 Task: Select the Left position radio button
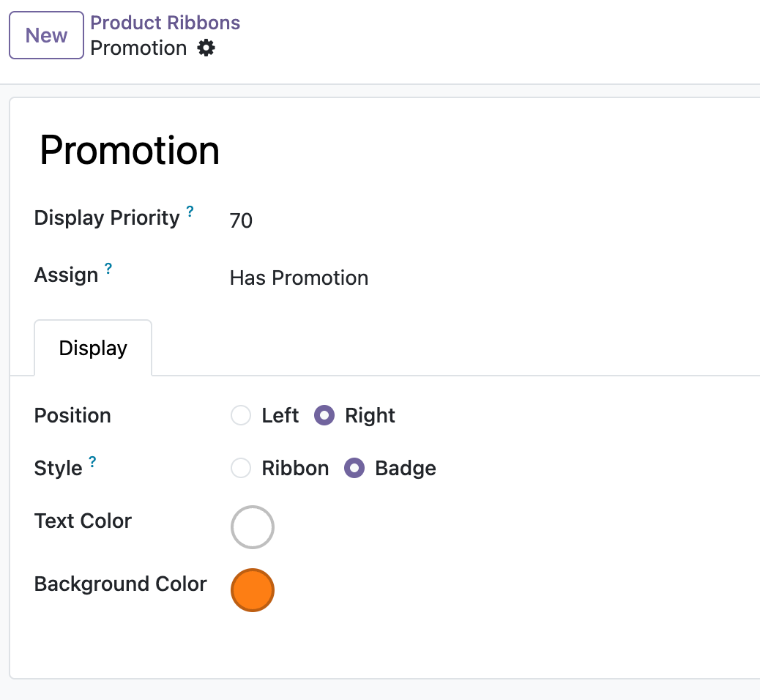pyautogui.click(x=241, y=415)
